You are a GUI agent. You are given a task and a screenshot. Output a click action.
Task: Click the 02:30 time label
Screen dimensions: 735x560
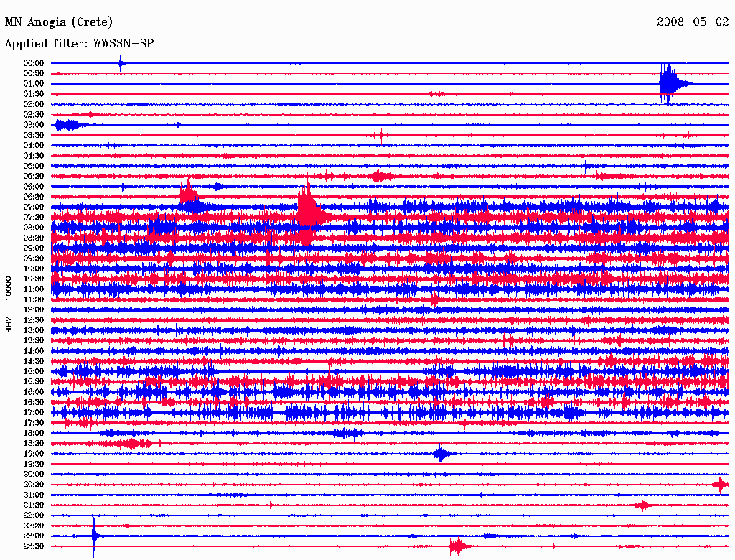[x=34, y=114]
